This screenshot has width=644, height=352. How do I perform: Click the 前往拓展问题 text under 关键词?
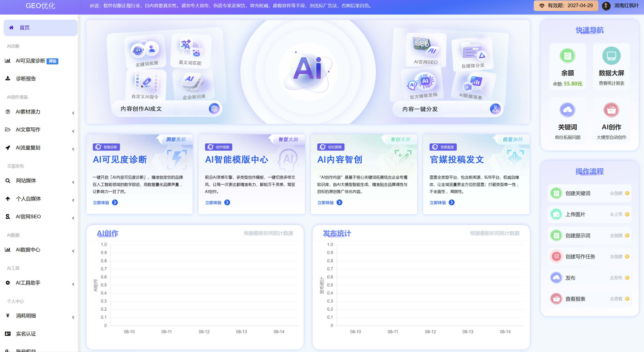tap(568, 137)
